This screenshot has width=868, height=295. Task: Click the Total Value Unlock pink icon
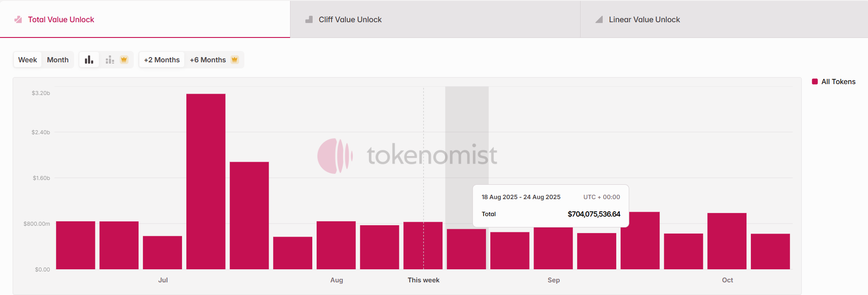click(18, 20)
